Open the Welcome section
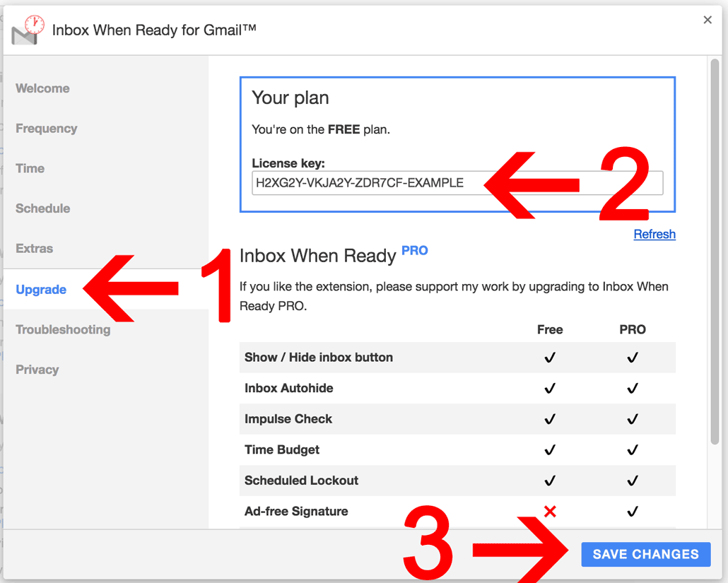The width and height of the screenshot is (728, 583). [42, 88]
